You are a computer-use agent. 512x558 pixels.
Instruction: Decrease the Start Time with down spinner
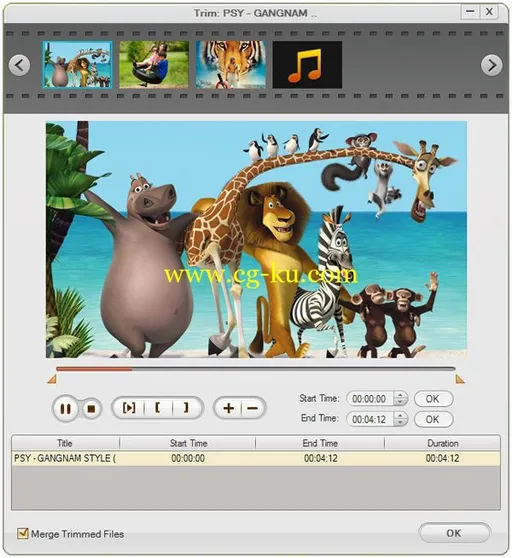point(401,402)
